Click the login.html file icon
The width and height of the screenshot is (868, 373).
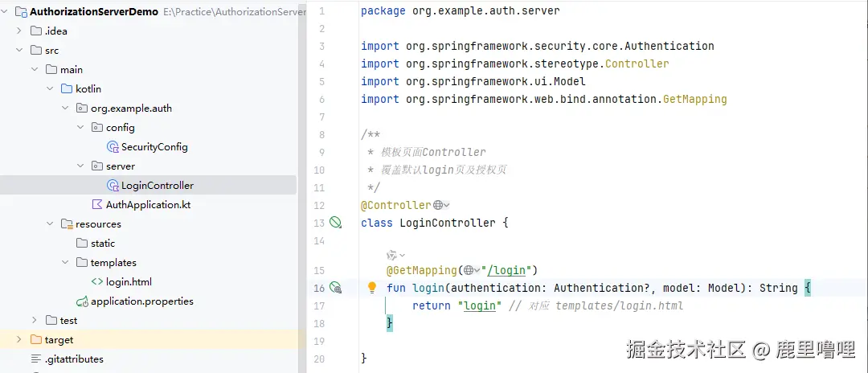(x=97, y=281)
